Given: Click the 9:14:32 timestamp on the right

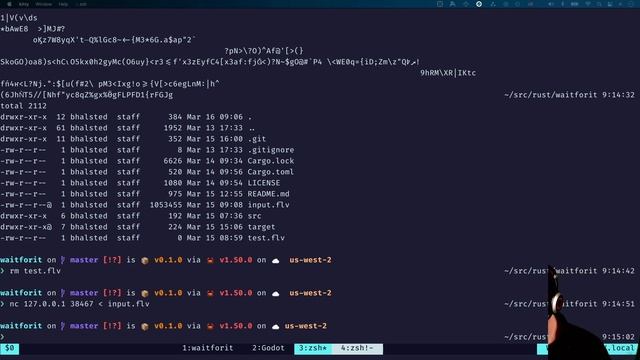Looking at the screenshot, I should point(618,95).
